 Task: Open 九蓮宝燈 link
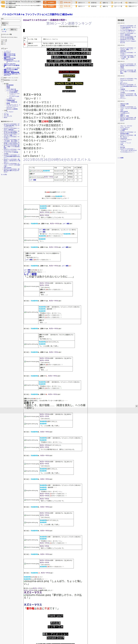(x=123, y=89)
